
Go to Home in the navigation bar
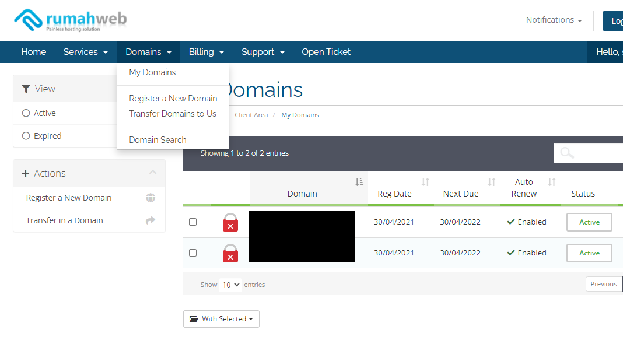(x=34, y=52)
